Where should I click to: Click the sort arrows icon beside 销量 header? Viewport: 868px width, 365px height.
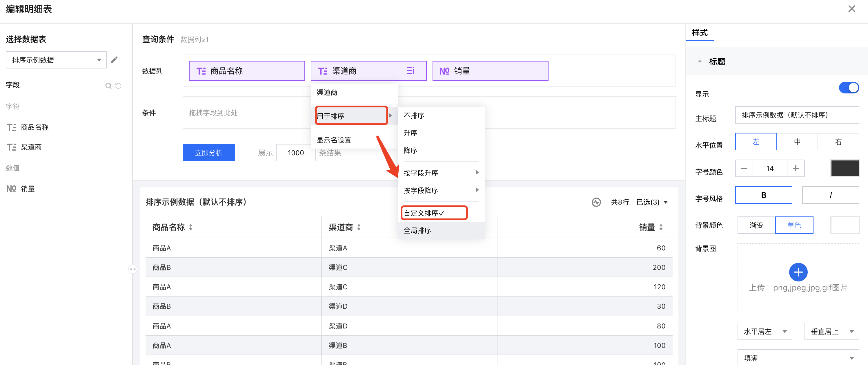pyautogui.click(x=661, y=227)
